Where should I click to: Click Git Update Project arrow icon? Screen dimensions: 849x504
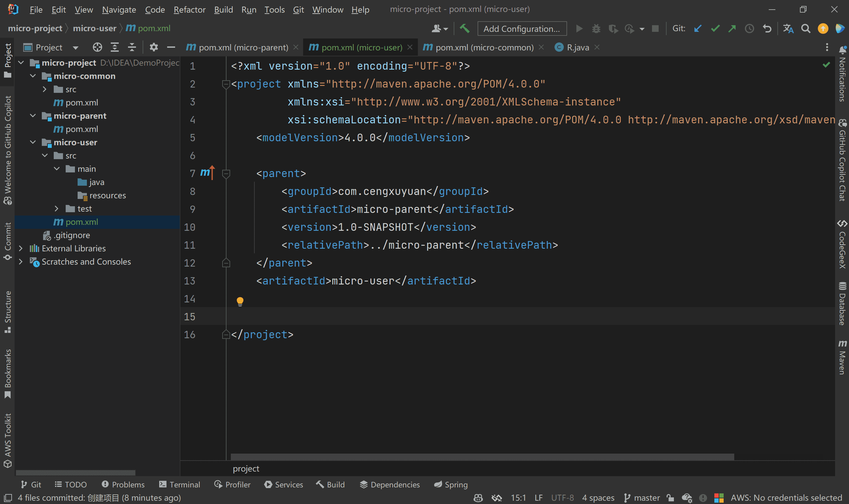click(x=698, y=29)
